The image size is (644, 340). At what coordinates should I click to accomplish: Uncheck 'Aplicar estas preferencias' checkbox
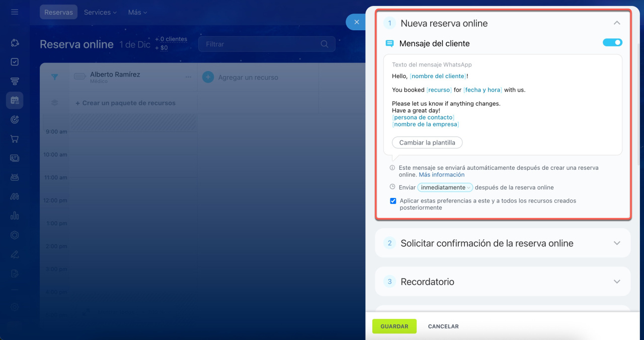pyautogui.click(x=393, y=201)
